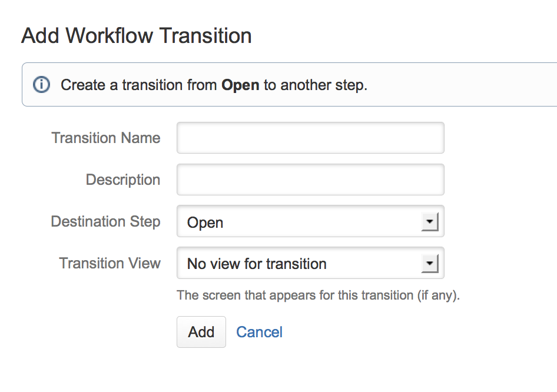
Task: Open the Destination Step dropdown
Action: click(300, 222)
